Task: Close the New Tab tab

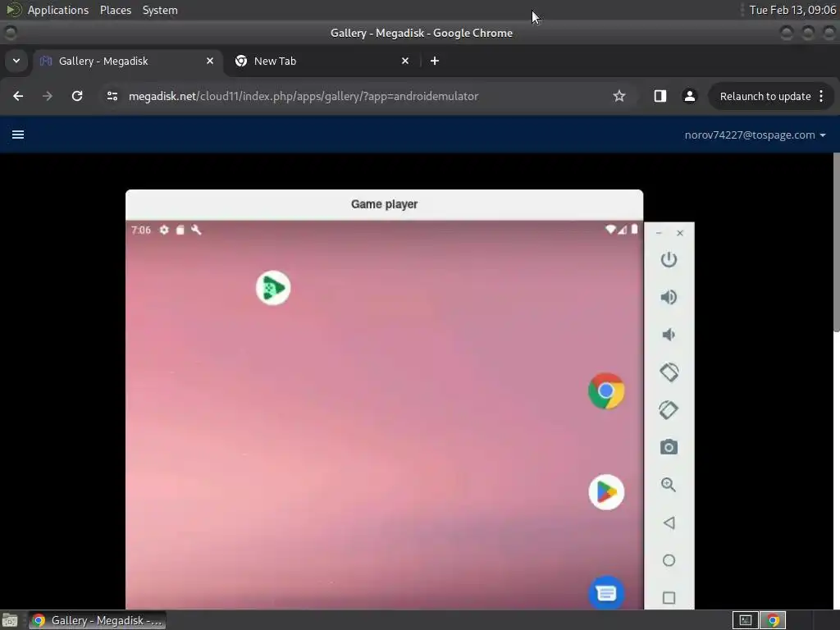Action: pos(405,61)
